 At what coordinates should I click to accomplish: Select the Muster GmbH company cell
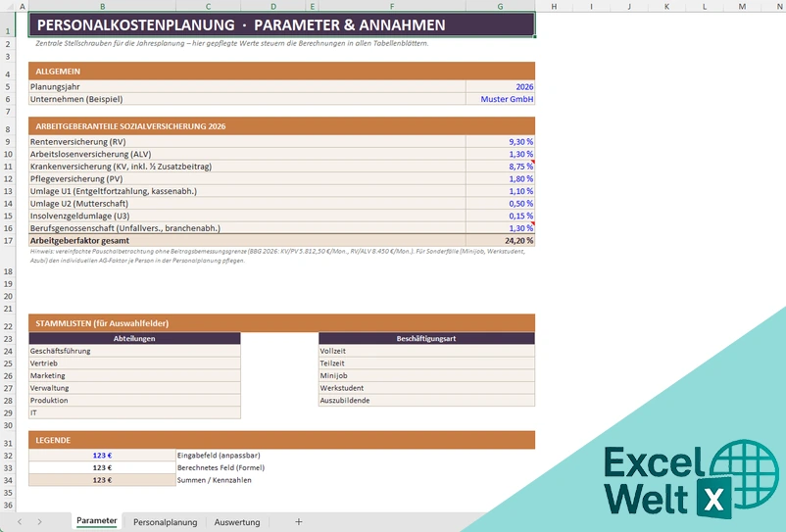point(500,99)
